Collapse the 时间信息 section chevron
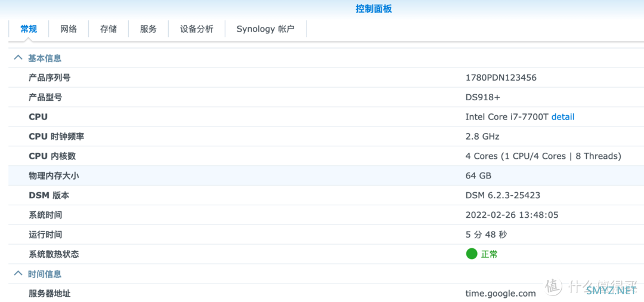Screen dimensions: 644x302 pos(18,273)
